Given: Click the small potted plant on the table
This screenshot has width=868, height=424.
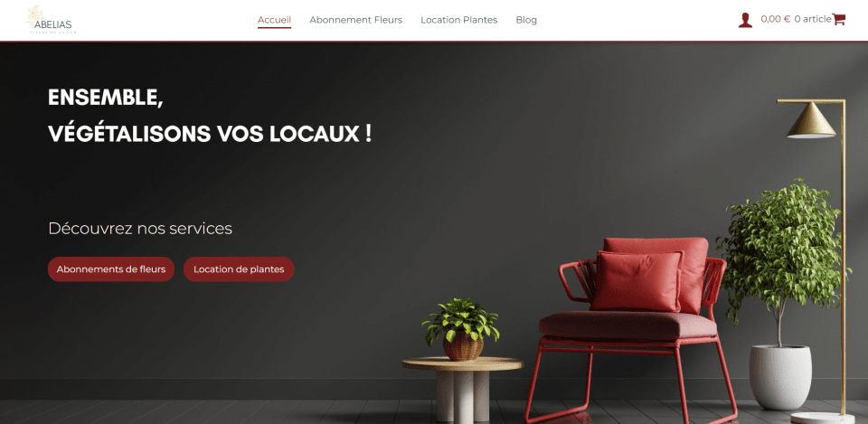Looking at the screenshot, I should coord(461,330).
